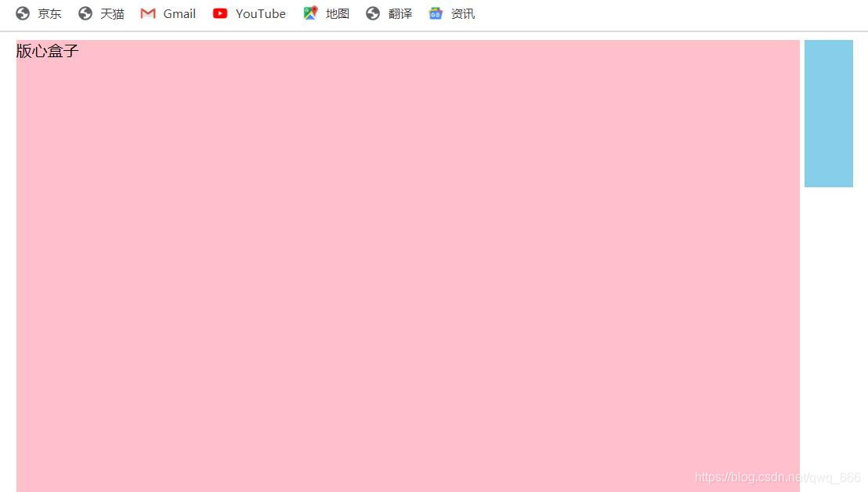Click the globe icon beside 京东
The width and height of the screenshot is (868, 492).
coord(23,14)
